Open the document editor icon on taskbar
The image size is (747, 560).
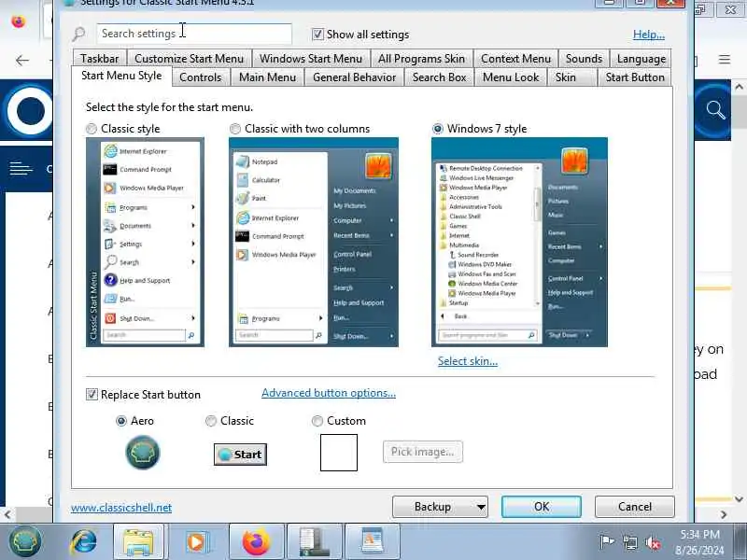[x=372, y=542]
